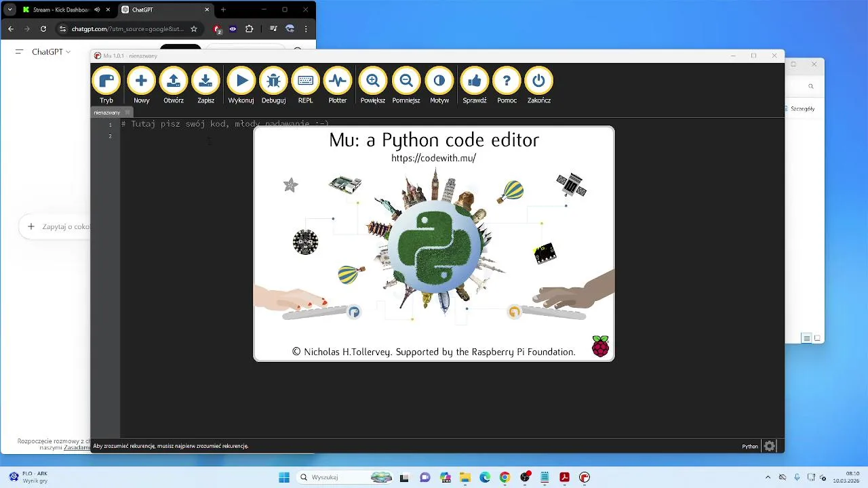Click plus attach button in ChatGPT prompt

[31, 226]
